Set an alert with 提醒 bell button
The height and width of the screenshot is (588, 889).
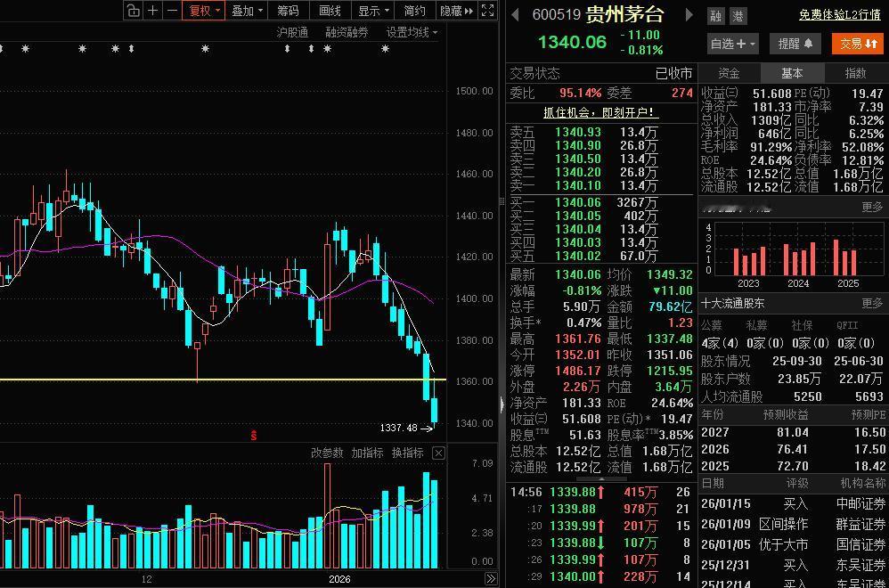point(795,44)
